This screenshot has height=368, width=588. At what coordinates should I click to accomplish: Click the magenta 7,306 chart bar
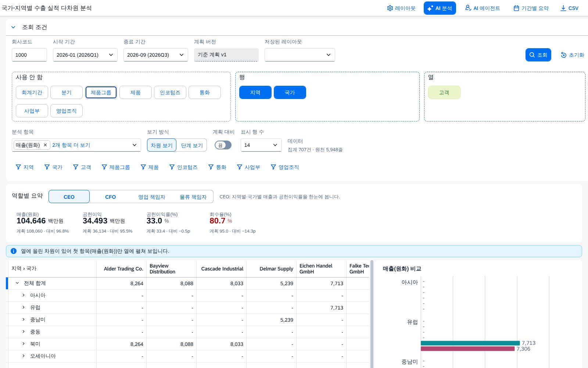(x=468, y=348)
